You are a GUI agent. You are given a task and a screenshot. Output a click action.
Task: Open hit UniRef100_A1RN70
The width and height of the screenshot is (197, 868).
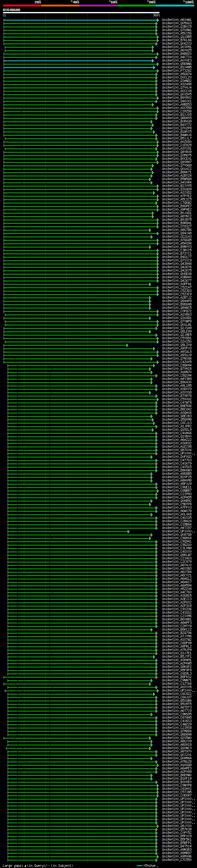click(x=176, y=372)
